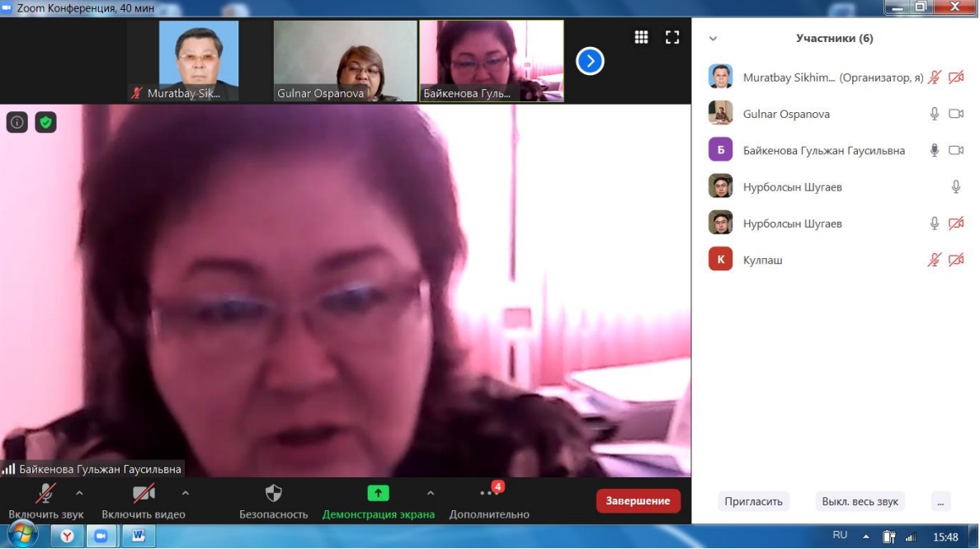
Task: Click the Пригласить invite button
Action: pyautogui.click(x=753, y=501)
